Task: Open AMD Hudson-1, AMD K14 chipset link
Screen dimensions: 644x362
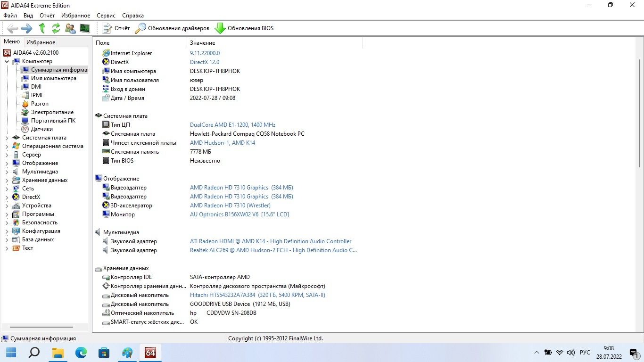Action: coord(223,143)
